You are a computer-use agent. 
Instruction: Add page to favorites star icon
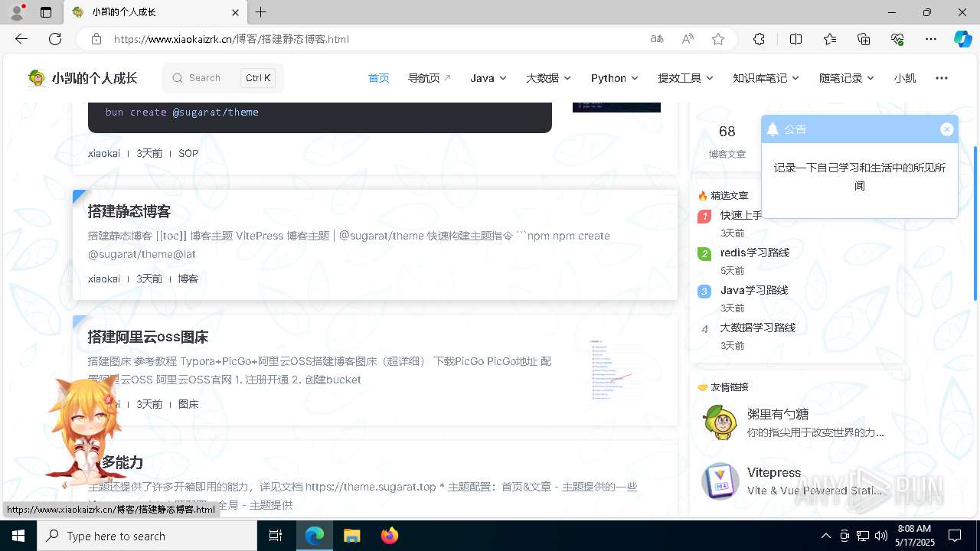pyautogui.click(x=718, y=39)
